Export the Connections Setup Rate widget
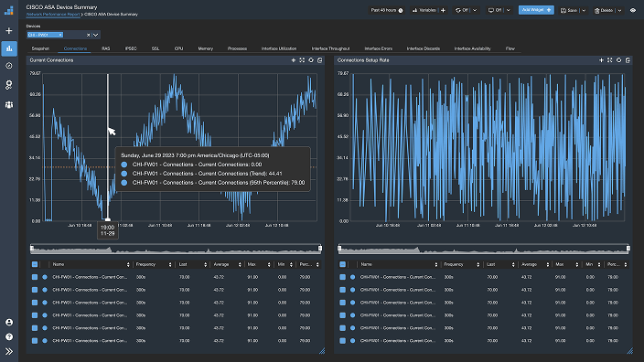 coord(628,60)
